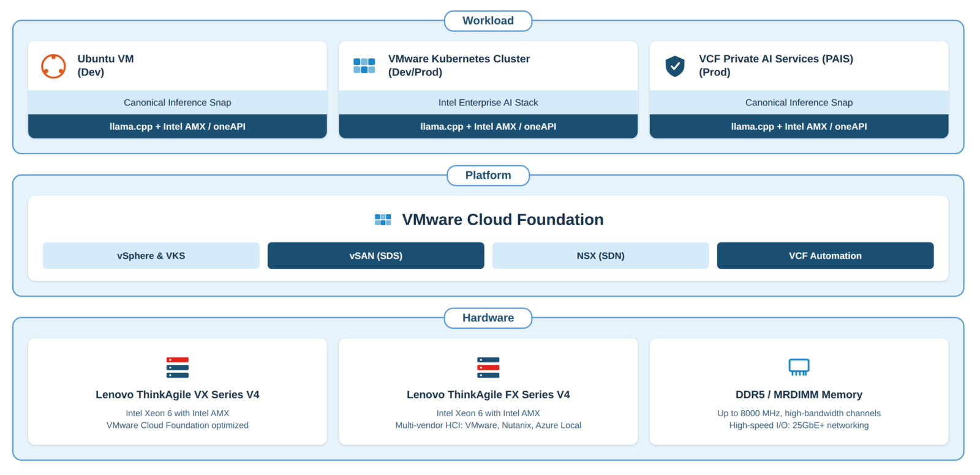Click the vSAN (SDS) box

pyautogui.click(x=376, y=256)
